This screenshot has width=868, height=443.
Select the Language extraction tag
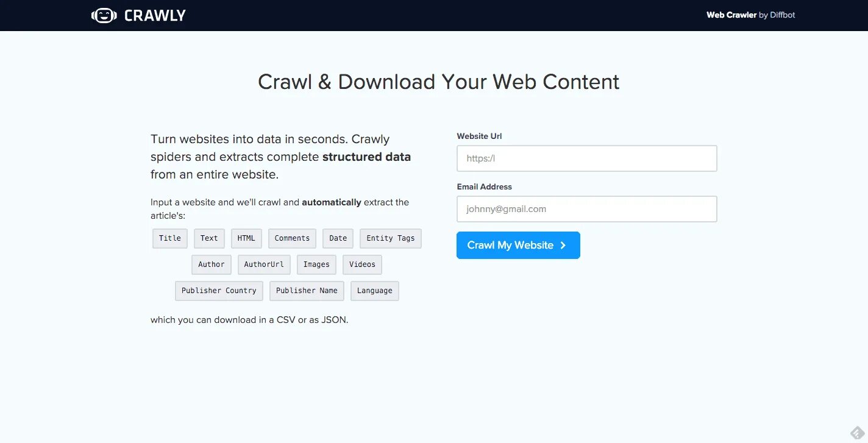374,291
